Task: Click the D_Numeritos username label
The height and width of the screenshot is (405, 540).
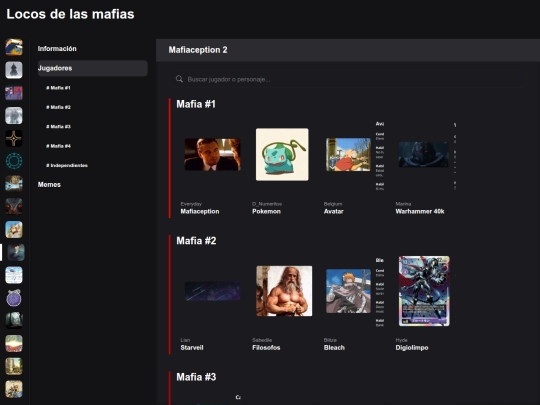Action: pos(267,204)
